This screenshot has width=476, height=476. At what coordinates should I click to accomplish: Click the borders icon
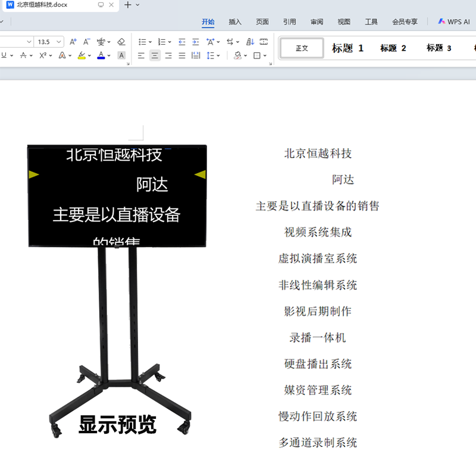pyautogui.click(x=257, y=55)
